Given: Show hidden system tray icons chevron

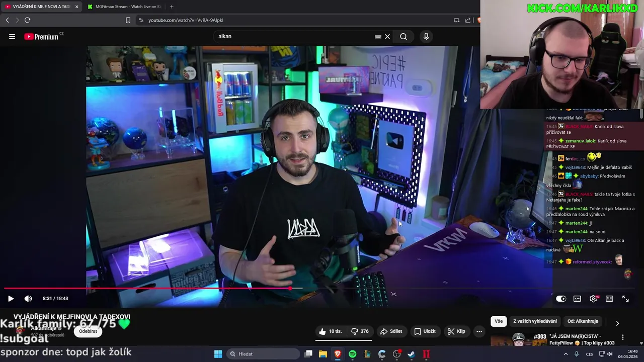Looking at the screenshot, I should pyautogui.click(x=566, y=354).
